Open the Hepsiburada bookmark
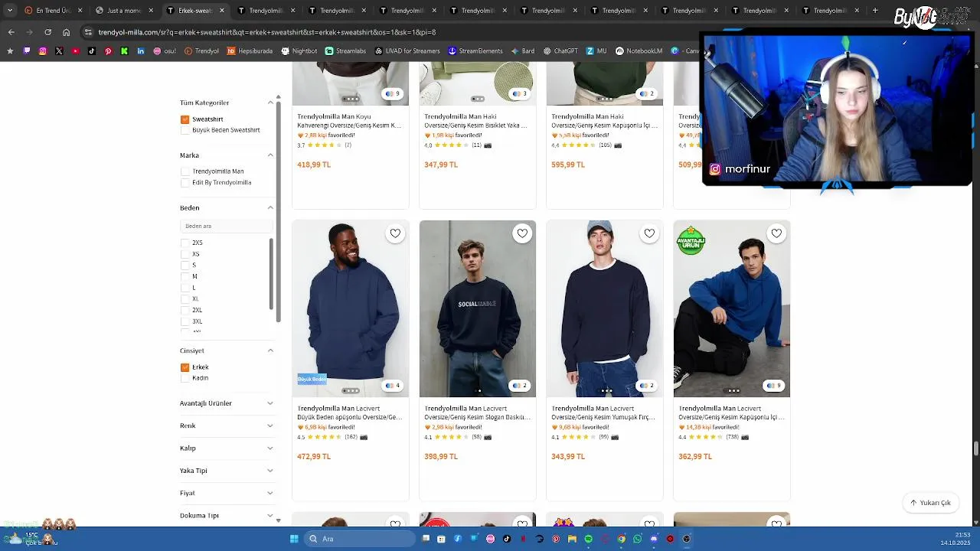This screenshot has height=551, width=980. (x=250, y=51)
